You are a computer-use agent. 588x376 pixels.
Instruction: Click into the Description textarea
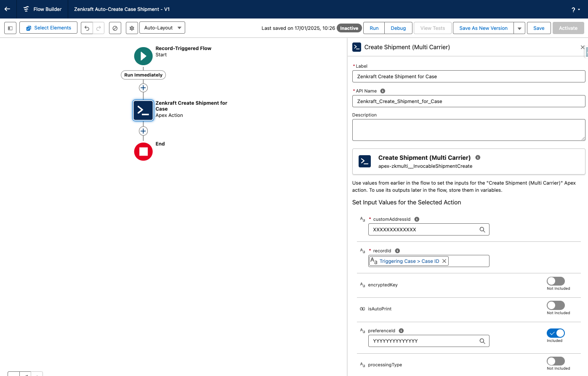[x=468, y=130]
